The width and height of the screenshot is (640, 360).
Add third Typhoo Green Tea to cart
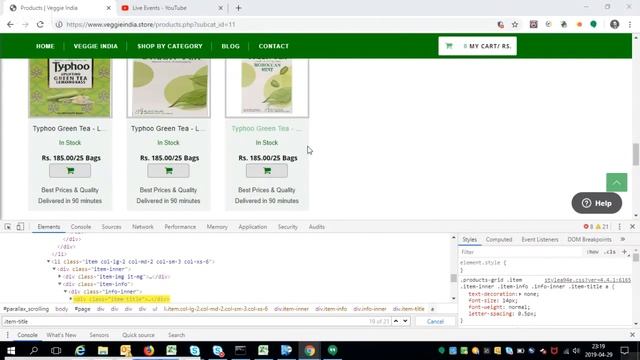(267, 171)
